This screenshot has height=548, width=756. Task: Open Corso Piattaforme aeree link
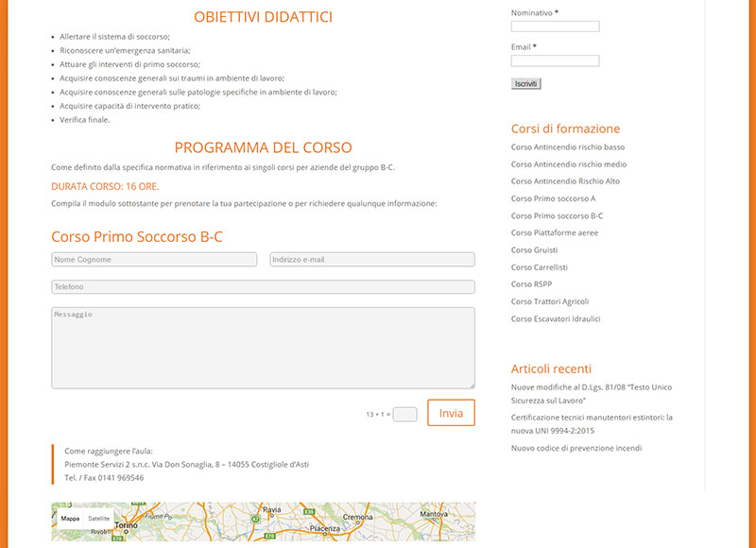[555, 232]
